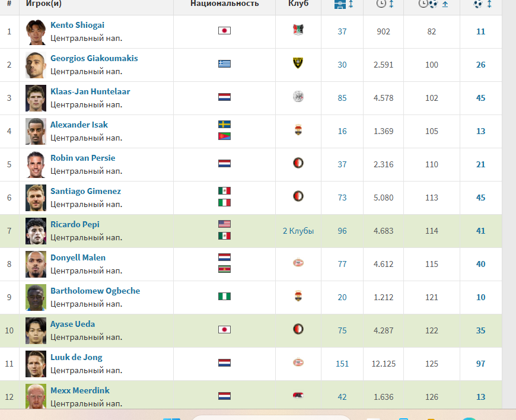Click Donyell Malen's 40 goals number
The image size is (516, 420).
click(480, 264)
